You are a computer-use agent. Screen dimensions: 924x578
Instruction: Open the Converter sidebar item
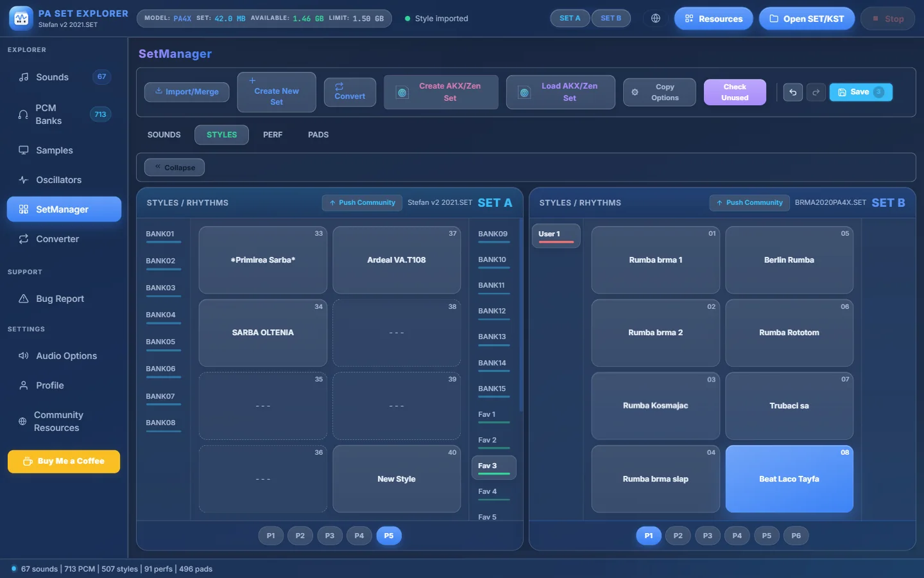(64, 239)
